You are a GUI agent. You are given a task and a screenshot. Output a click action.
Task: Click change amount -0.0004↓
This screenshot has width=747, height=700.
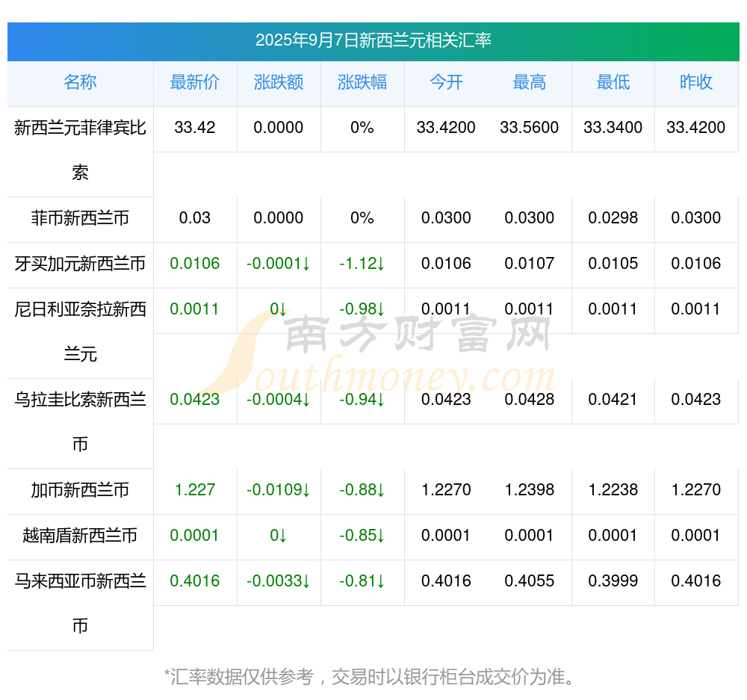click(278, 400)
